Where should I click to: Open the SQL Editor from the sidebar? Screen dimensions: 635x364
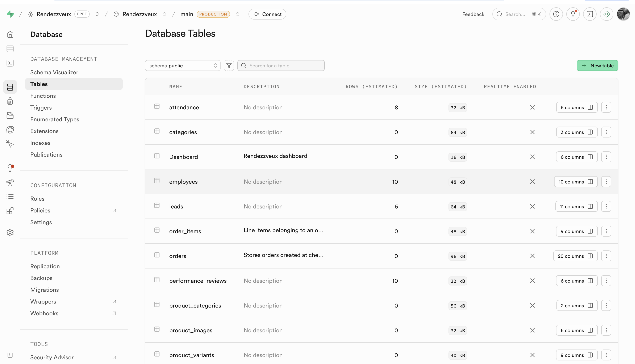(10, 63)
